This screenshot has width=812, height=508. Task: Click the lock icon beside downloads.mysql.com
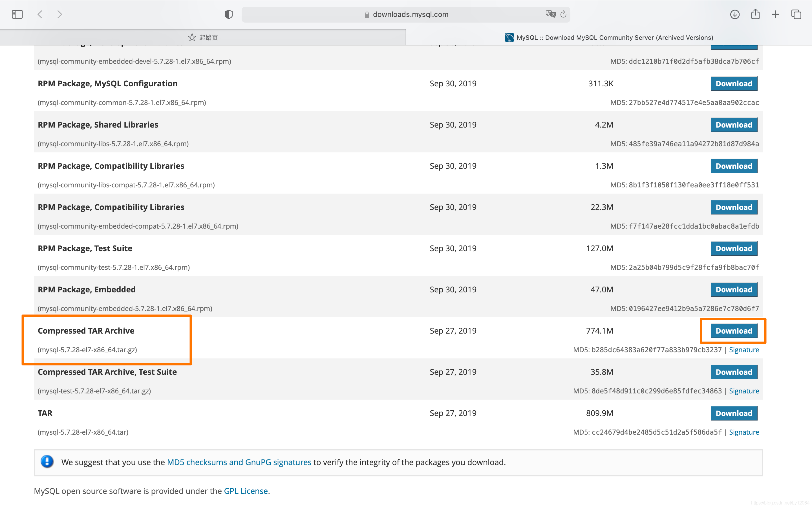(x=367, y=14)
